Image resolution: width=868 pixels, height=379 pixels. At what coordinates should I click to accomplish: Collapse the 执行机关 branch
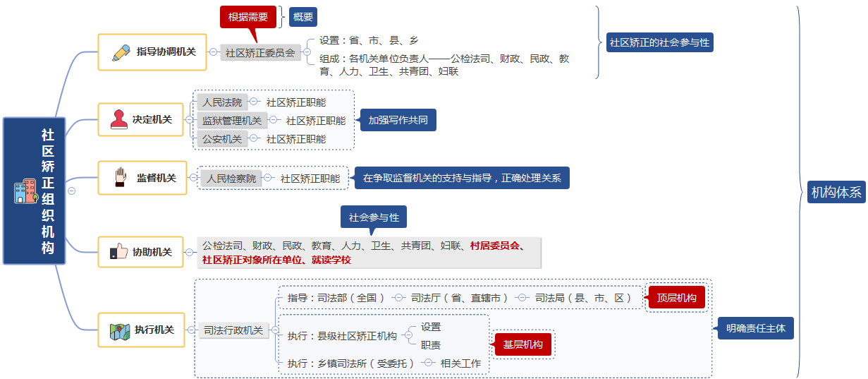190,330
